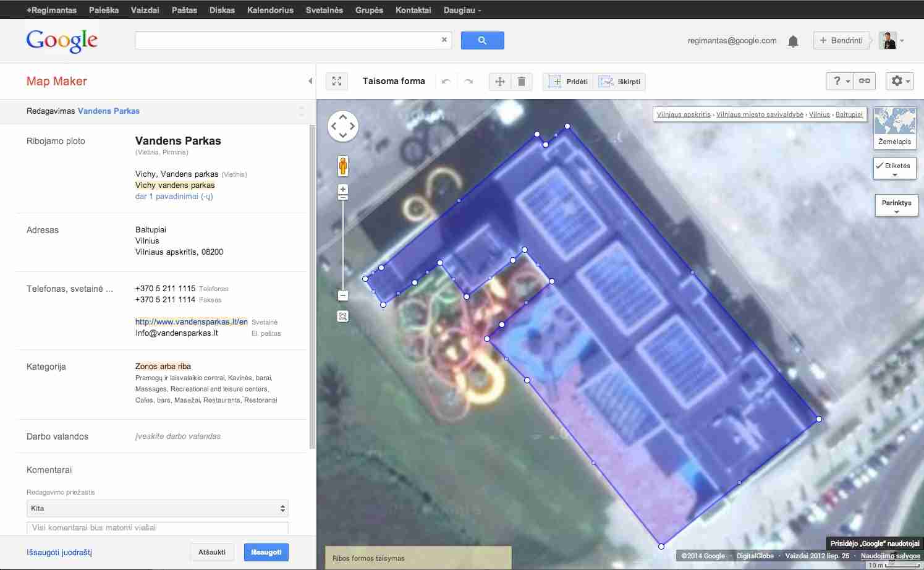The height and width of the screenshot is (570, 924).
Task: Click the link chain icon
Action: click(x=865, y=81)
